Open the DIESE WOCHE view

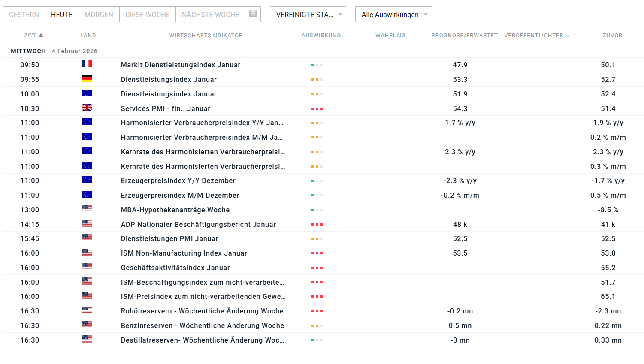[x=147, y=14]
